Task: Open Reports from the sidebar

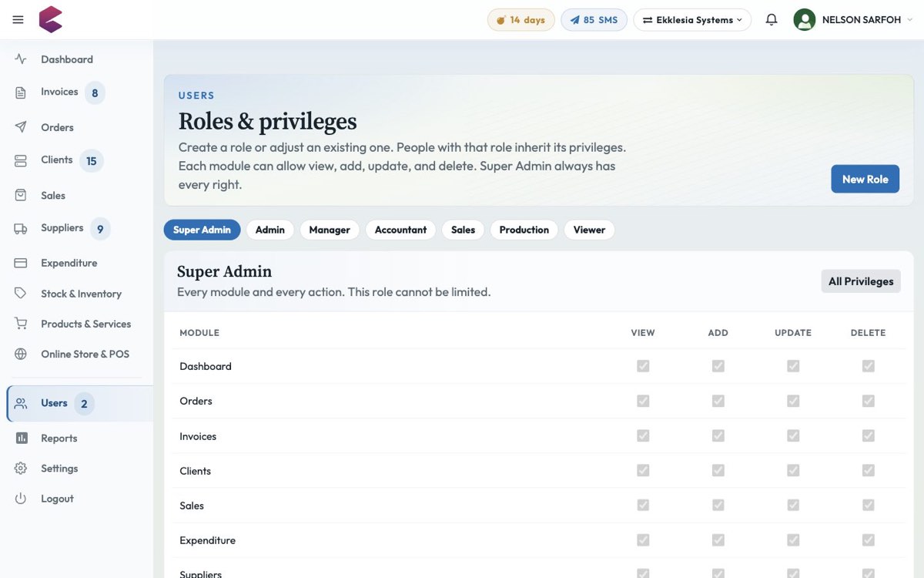Action: pos(59,438)
